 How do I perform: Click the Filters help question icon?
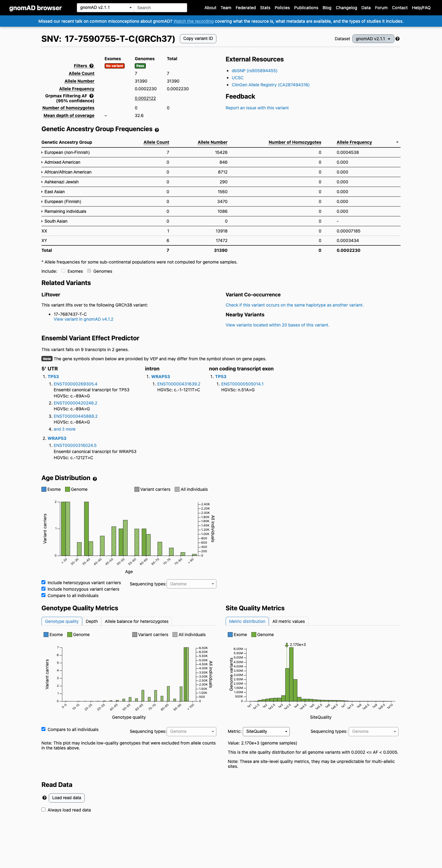pyautogui.click(x=91, y=66)
